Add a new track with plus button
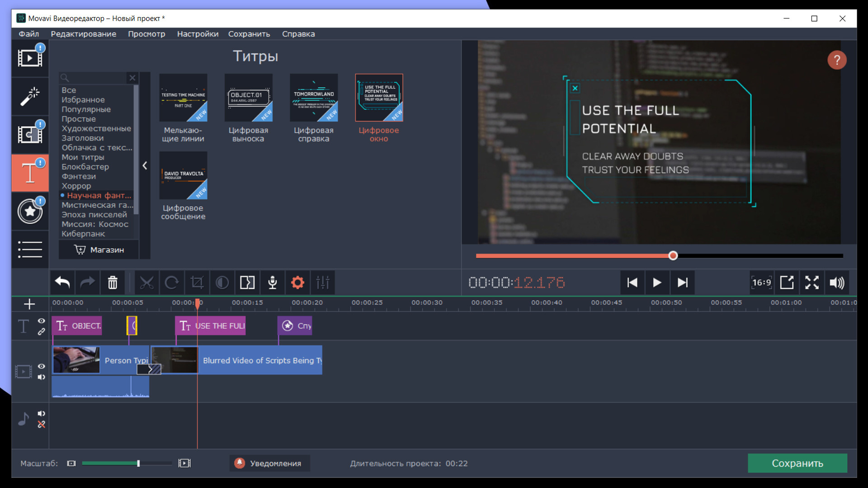868x488 pixels. coord(29,304)
